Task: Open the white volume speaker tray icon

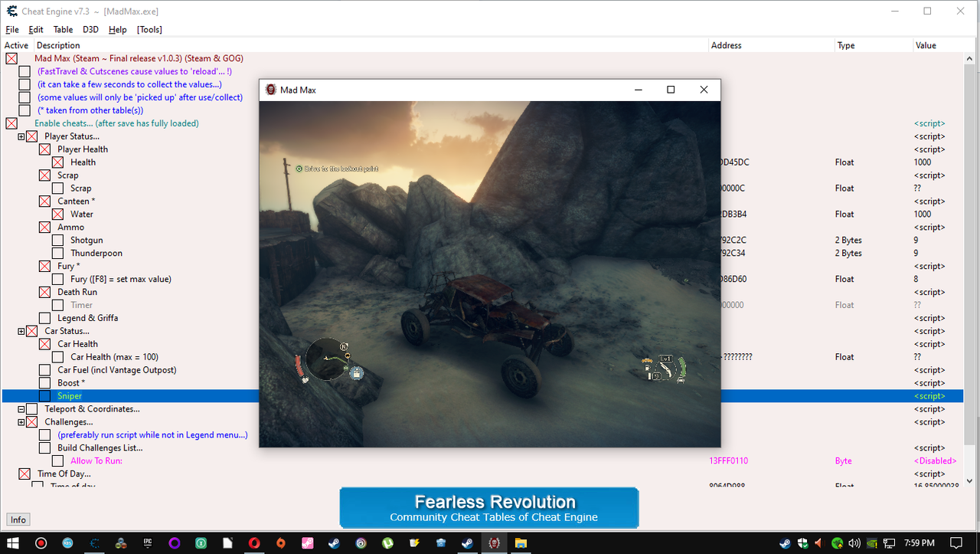Action: [x=854, y=543]
